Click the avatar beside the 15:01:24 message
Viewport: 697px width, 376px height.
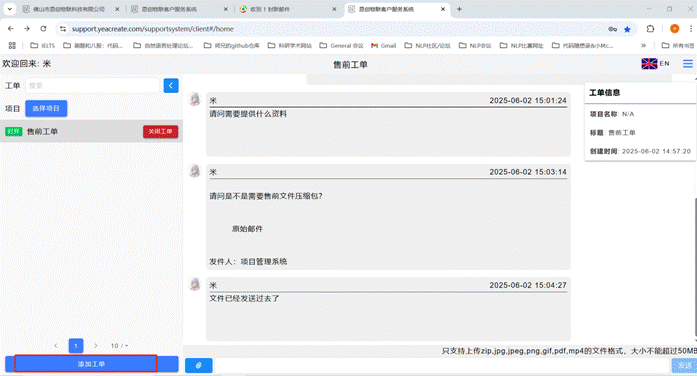pyautogui.click(x=195, y=99)
